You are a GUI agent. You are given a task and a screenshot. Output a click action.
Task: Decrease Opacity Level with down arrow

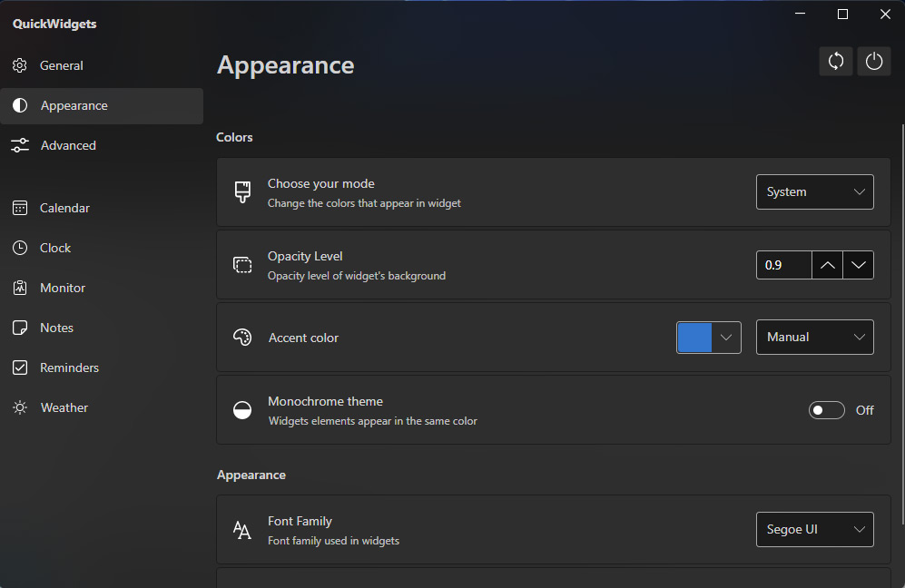click(858, 265)
